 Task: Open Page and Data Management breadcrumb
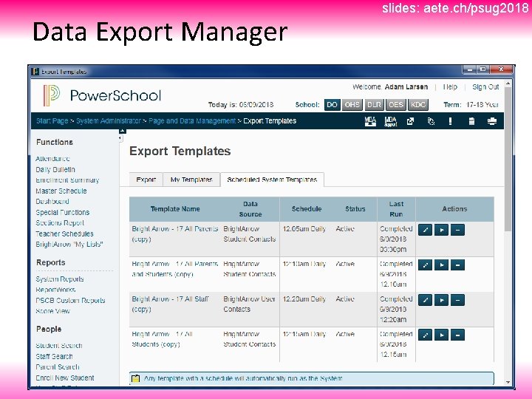pos(192,121)
